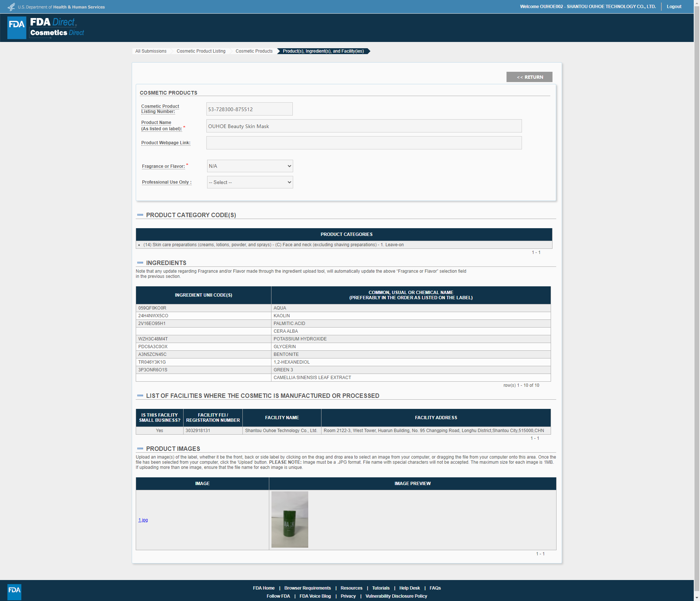
Task: Open the Tutorials footer link
Action: (381, 588)
